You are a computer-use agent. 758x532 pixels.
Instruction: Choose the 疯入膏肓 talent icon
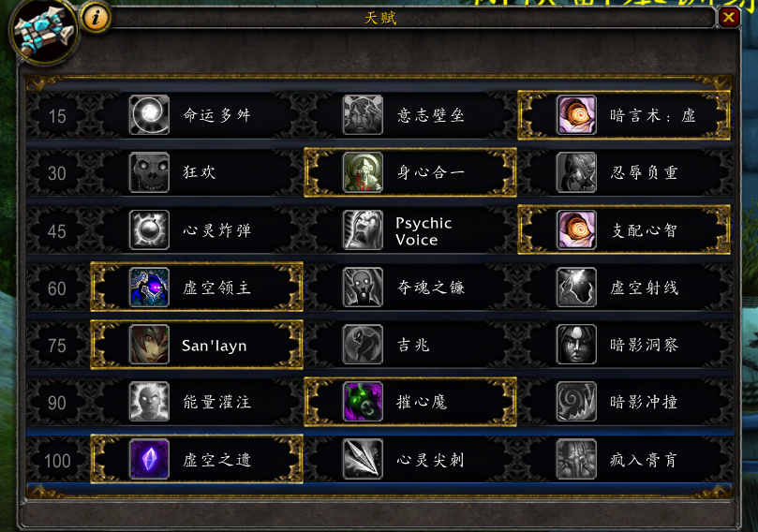coord(576,459)
